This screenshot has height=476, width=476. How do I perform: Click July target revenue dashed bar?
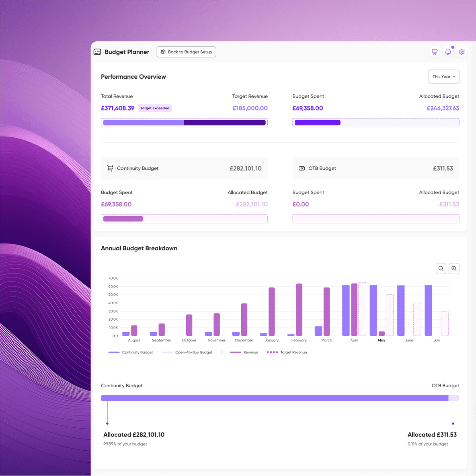(445, 324)
